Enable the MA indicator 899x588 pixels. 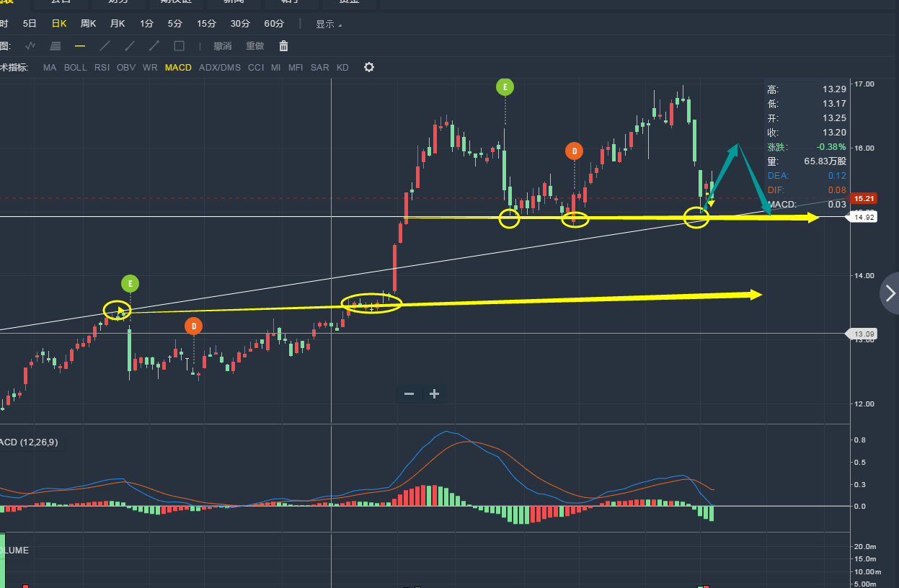[50, 67]
